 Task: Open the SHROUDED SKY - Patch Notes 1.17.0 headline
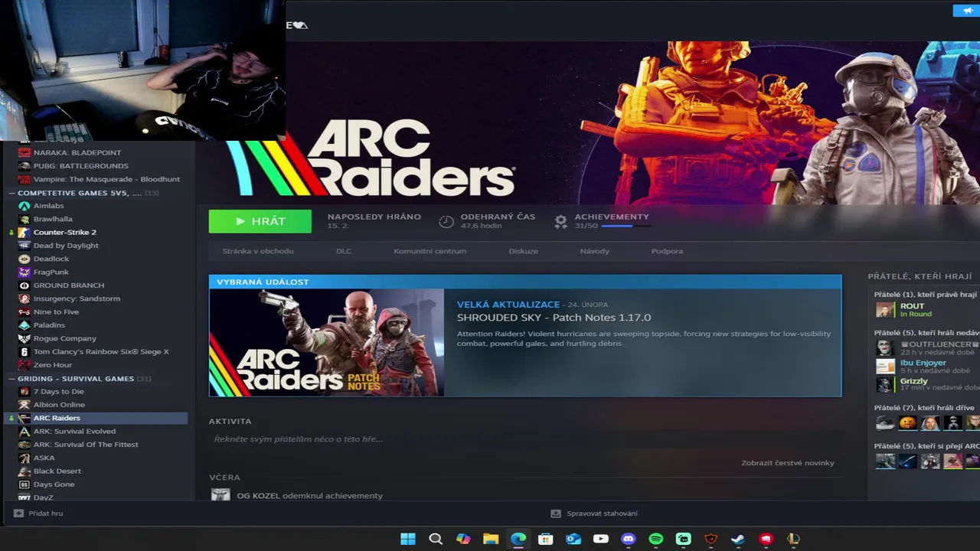coord(554,318)
